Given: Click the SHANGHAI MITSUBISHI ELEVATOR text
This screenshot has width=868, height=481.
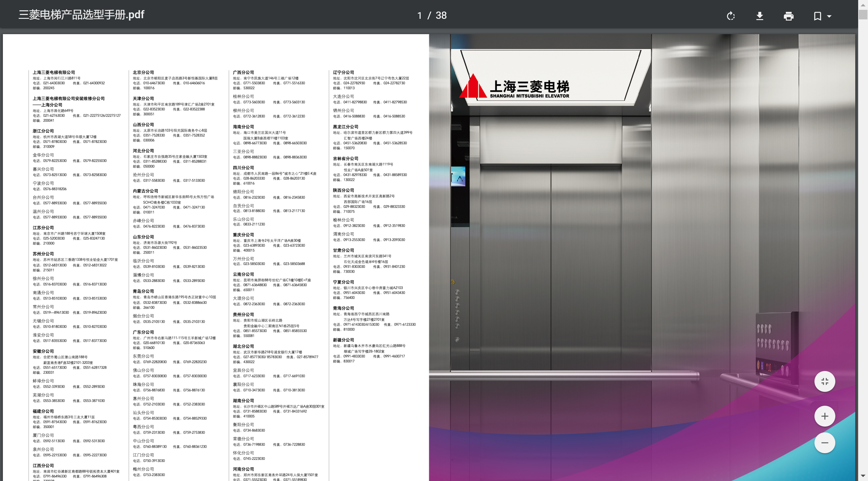Looking at the screenshot, I should tap(529, 96).
